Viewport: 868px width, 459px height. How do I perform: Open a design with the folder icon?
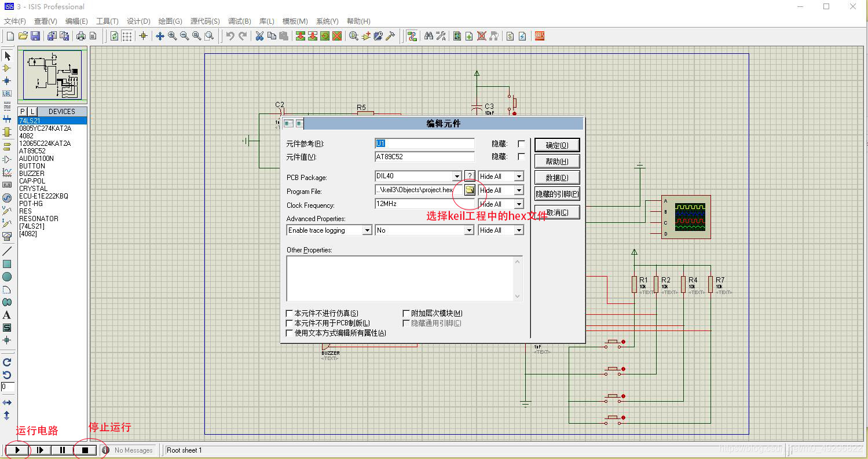pyautogui.click(x=23, y=36)
